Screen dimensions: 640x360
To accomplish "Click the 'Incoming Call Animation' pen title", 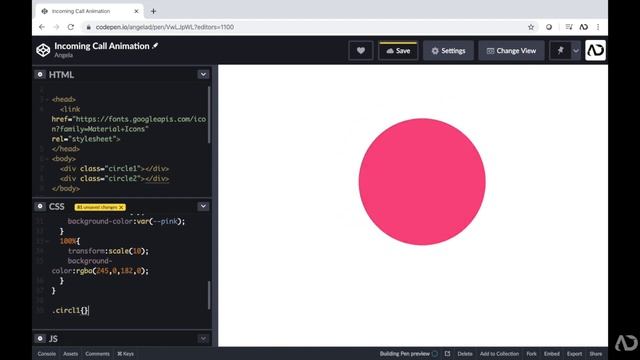I will [x=102, y=46].
